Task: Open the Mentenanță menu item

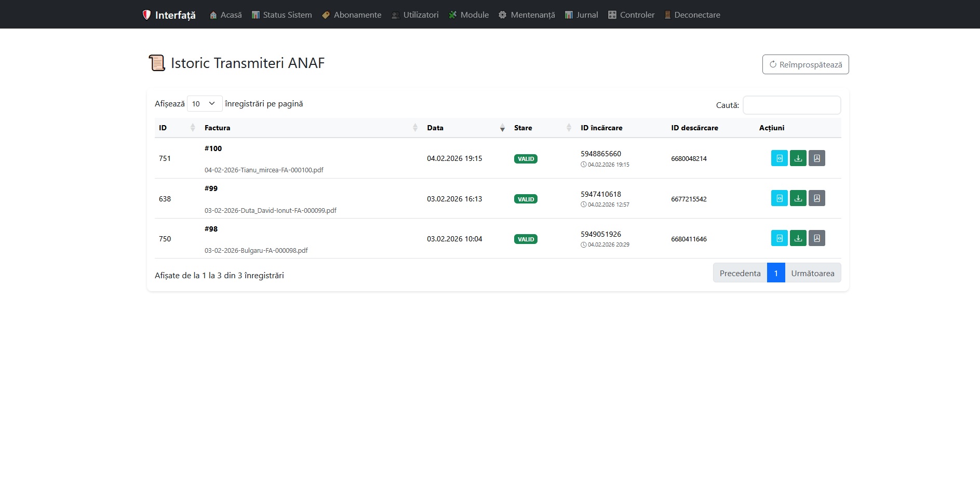Action: (527, 15)
